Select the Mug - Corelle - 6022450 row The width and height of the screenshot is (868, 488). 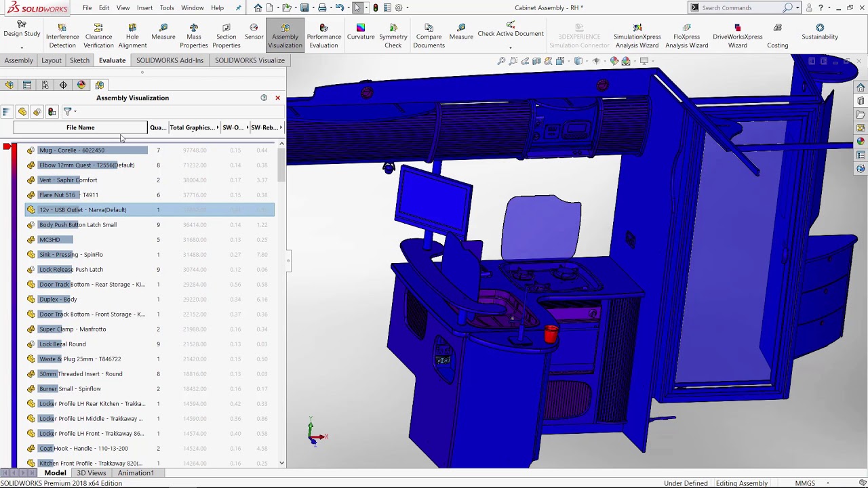149,150
